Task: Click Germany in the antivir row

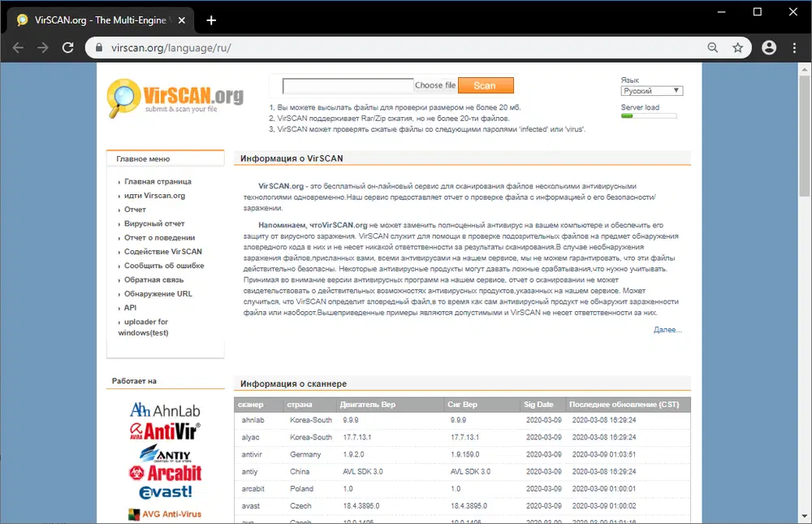Action: [305, 454]
